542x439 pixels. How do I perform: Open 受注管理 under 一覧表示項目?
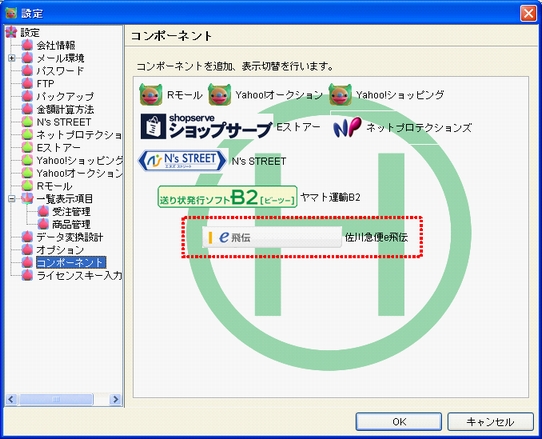click(71, 212)
